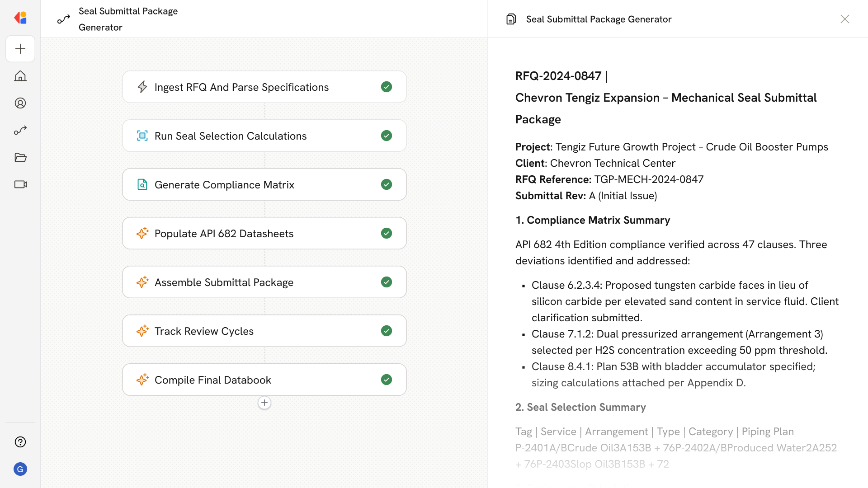Open the folder icon in sidebar

point(20,157)
